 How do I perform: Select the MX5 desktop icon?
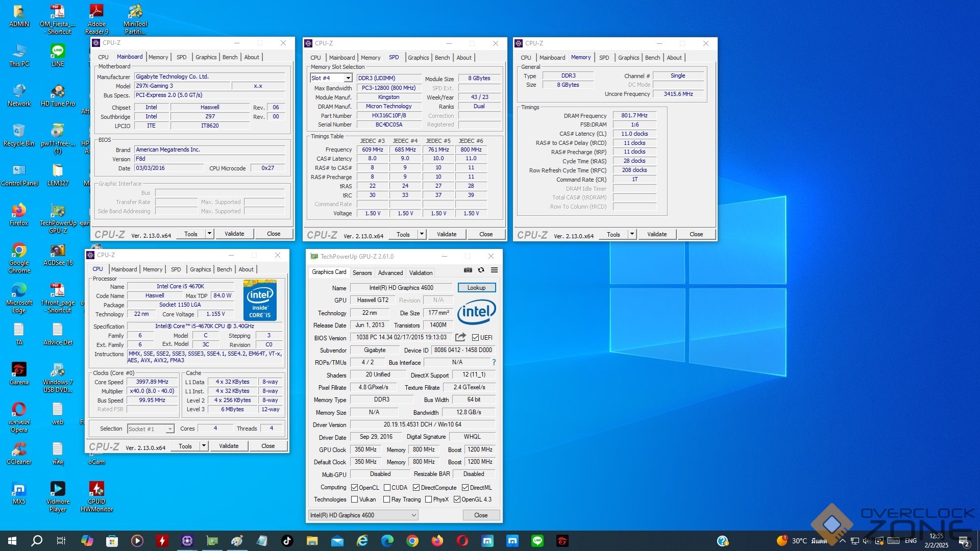19,493
